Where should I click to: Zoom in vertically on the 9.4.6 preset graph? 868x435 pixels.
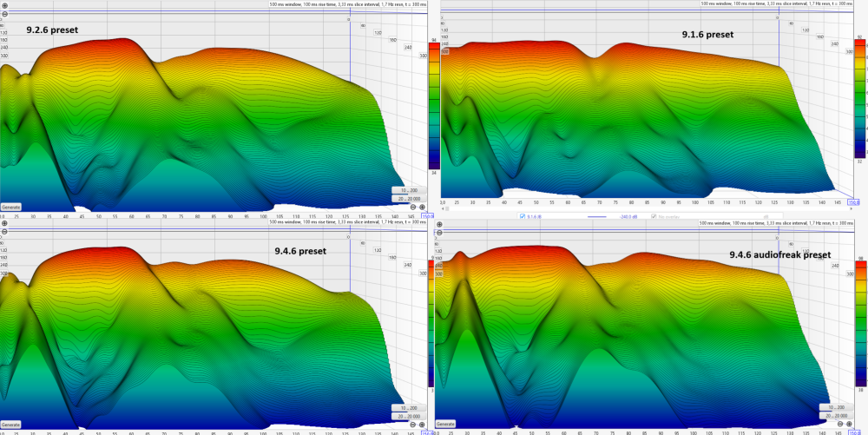click(x=4, y=225)
